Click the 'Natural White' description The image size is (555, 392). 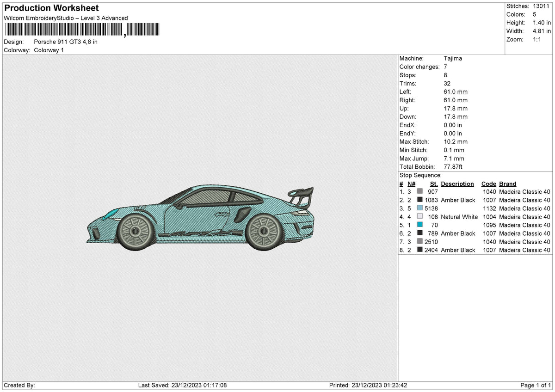tap(459, 217)
